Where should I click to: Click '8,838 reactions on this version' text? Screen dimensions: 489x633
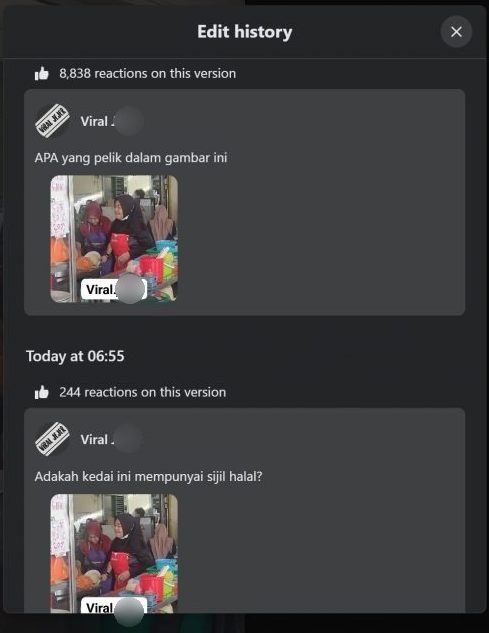[x=147, y=73]
